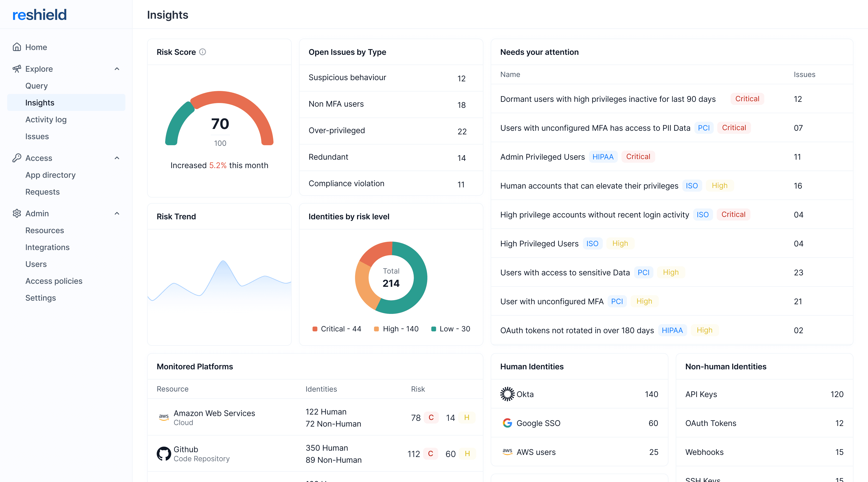The width and height of the screenshot is (868, 482).
Task: Click the Home house icon
Action: tap(17, 47)
